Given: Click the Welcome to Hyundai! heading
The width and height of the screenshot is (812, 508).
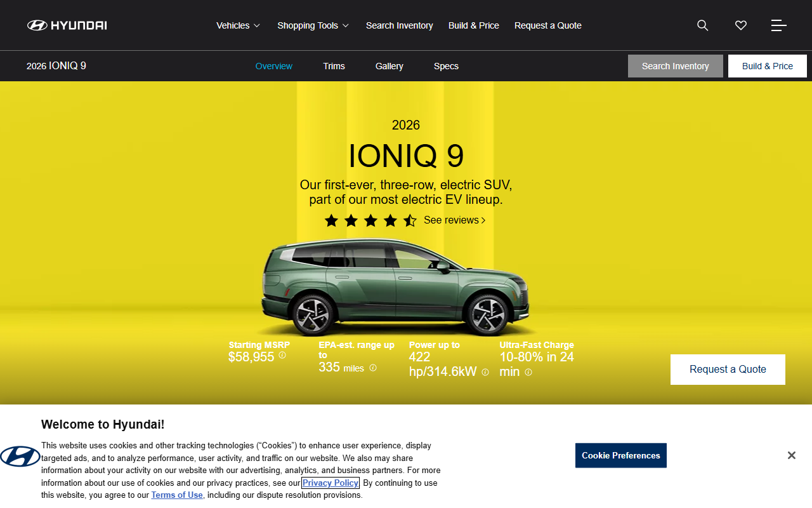Looking at the screenshot, I should pos(103,425).
